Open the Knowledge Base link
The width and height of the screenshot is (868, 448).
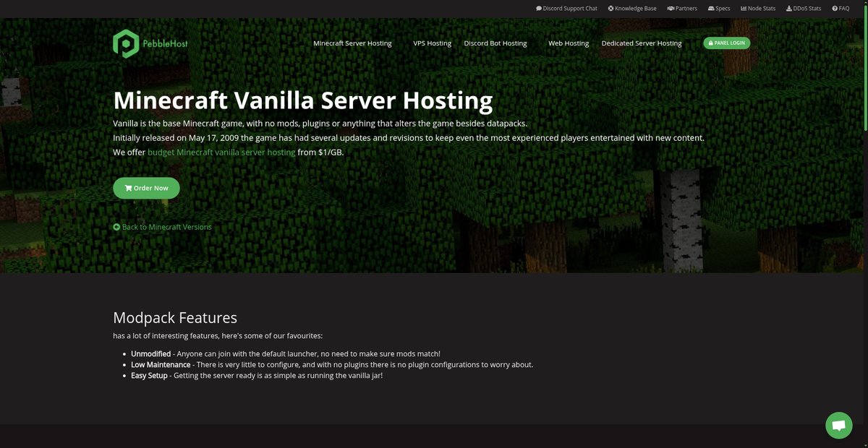pos(632,9)
